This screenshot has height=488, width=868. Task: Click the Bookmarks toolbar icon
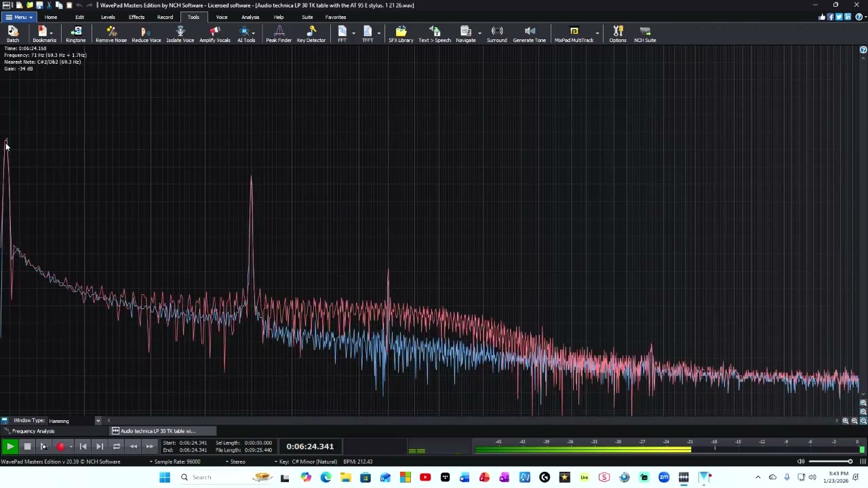coord(44,34)
